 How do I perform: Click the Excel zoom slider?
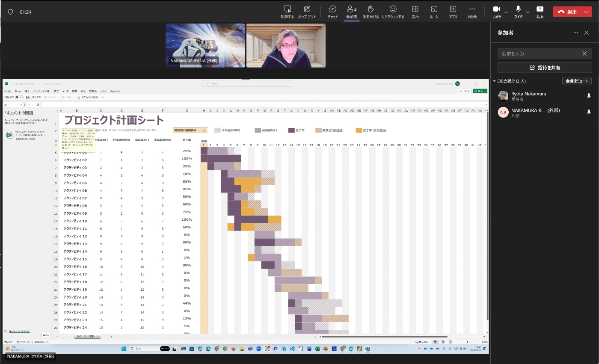coord(467,342)
